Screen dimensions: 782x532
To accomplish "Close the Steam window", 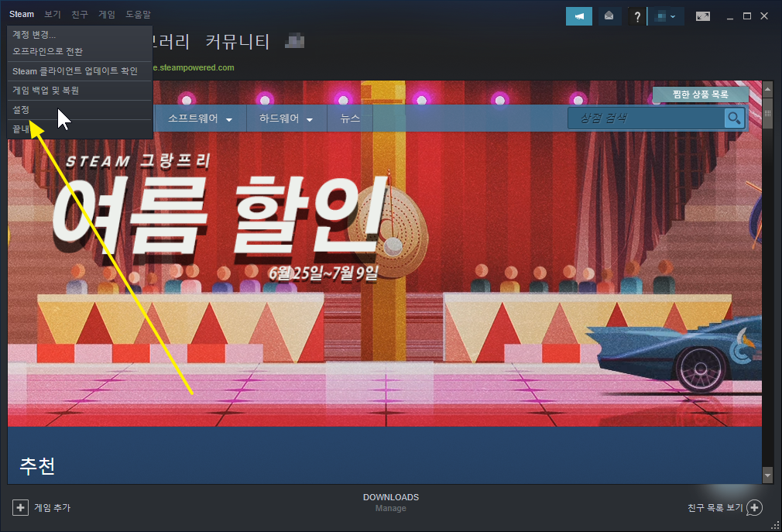I will (x=764, y=16).
